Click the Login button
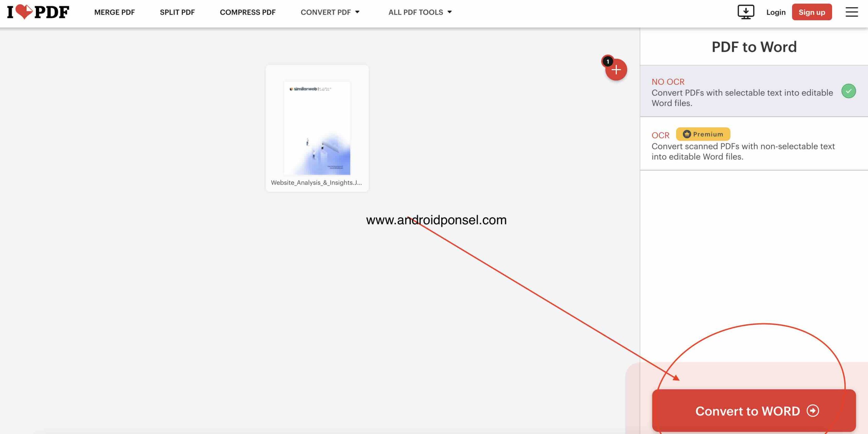 click(775, 12)
